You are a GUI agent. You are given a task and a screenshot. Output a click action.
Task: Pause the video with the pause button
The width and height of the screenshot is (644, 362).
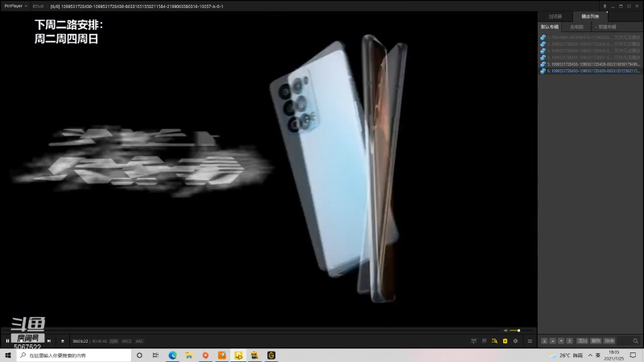point(7,341)
